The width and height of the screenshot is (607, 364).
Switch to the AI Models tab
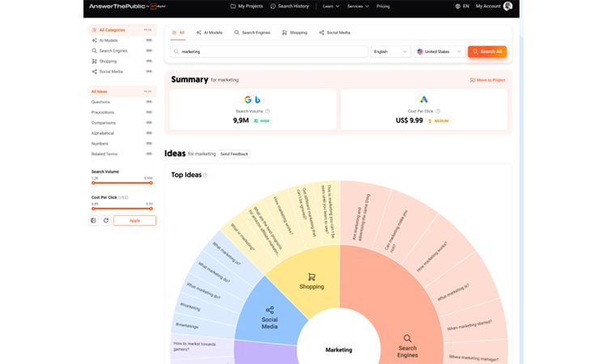(x=210, y=32)
